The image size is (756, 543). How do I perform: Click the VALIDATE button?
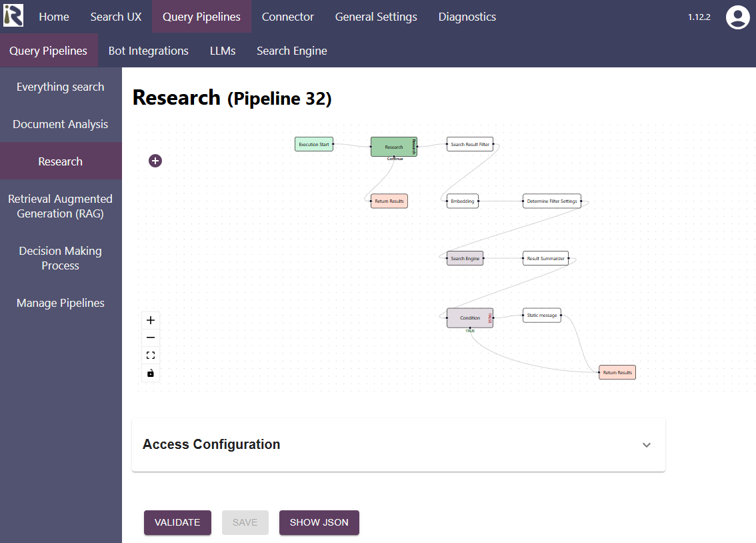point(177,522)
